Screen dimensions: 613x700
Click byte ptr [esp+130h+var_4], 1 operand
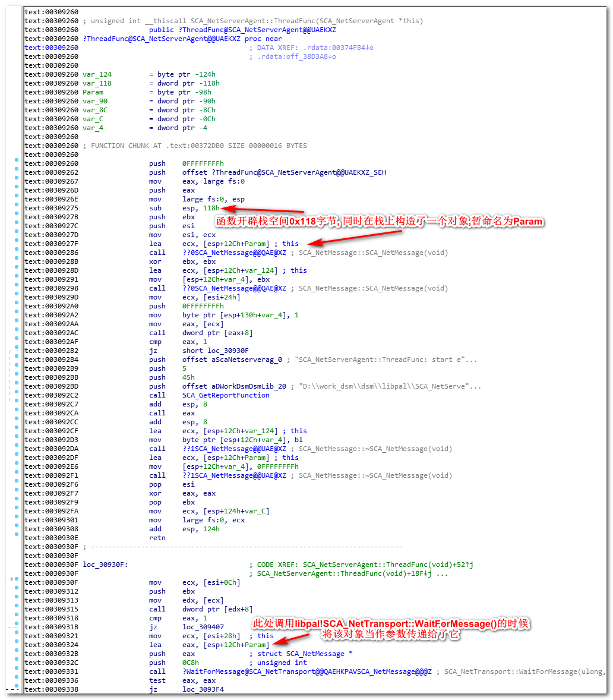click(x=241, y=316)
